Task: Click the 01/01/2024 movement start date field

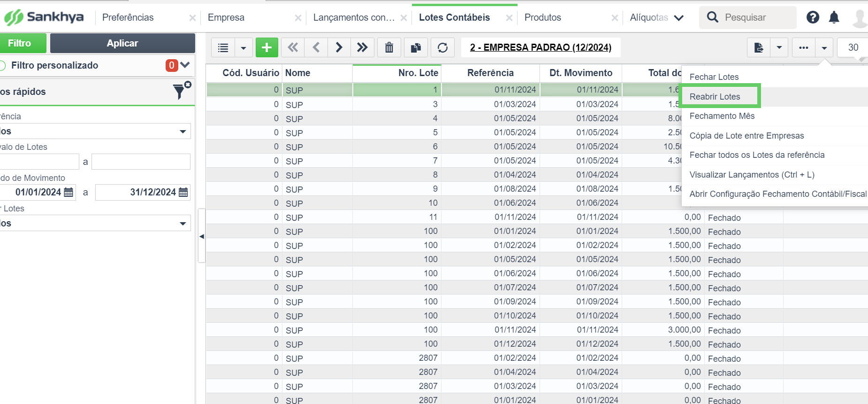Action: click(x=38, y=192)
